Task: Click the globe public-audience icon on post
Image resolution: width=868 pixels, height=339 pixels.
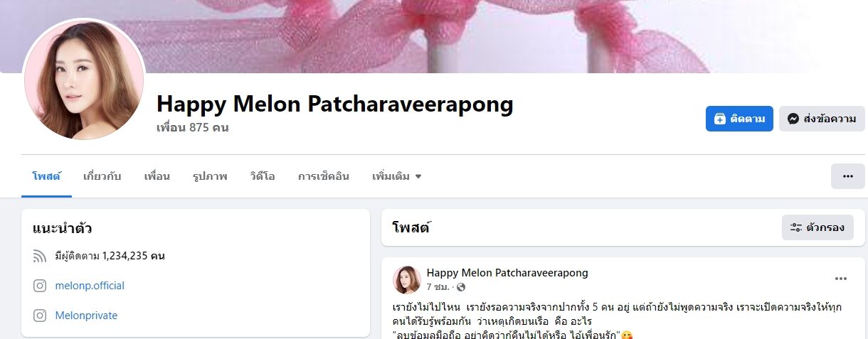Action: tap(461, 287)
